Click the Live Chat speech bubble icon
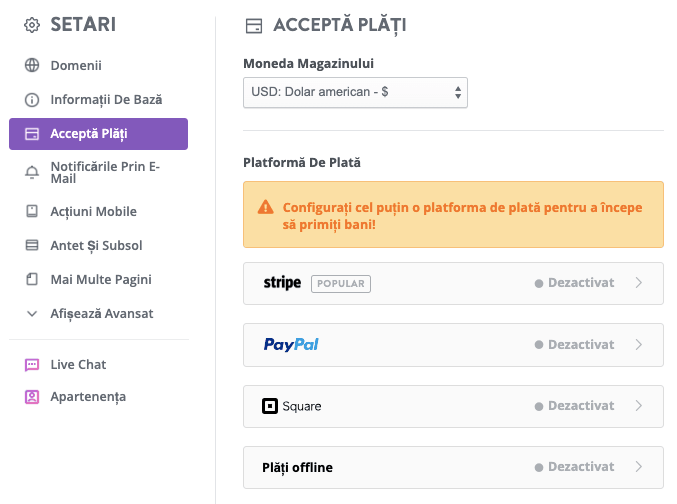677x504 pixels. [x=32, y=365]
